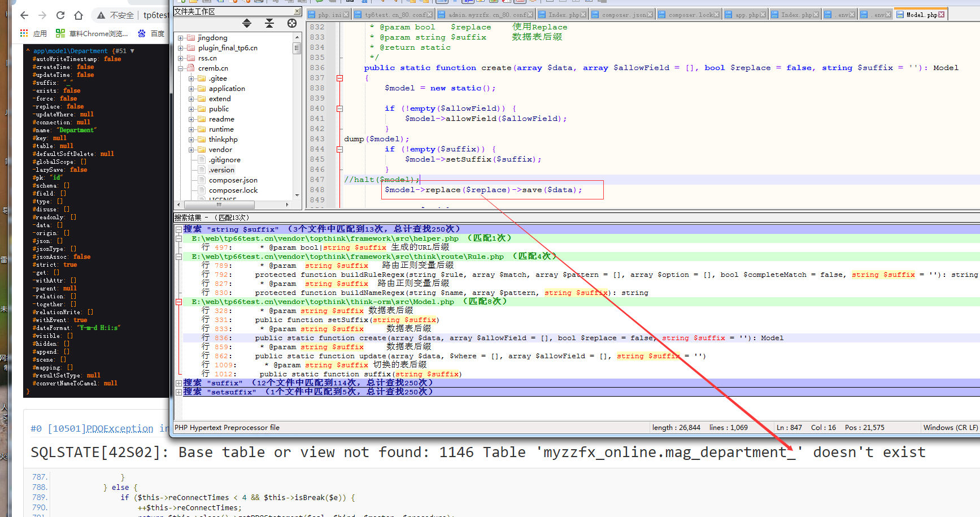The image size is (980, 517).
Task: Collapse the code fold at line 844
Action: (339, 149)
